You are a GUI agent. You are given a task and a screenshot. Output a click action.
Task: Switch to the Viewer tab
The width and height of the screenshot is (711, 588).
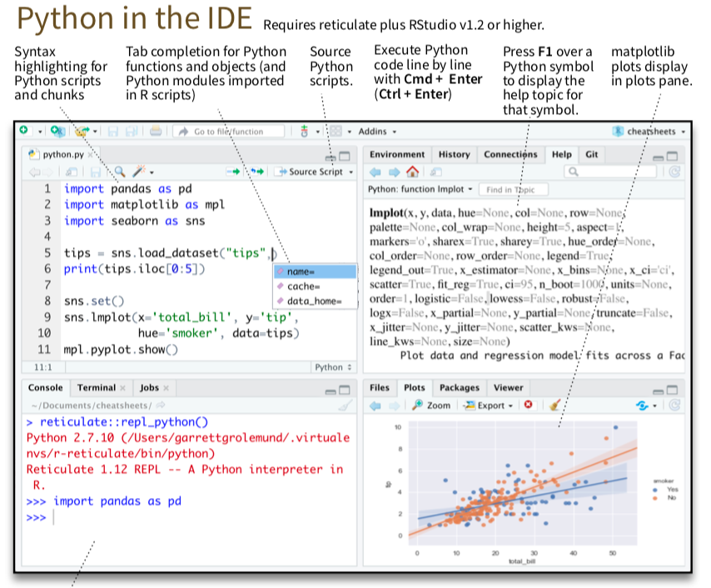pos(509,388)
